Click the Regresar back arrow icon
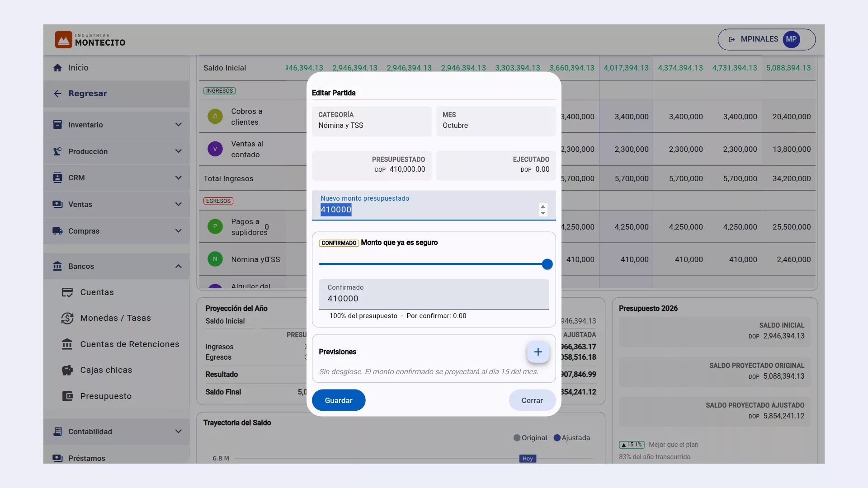Screen dimensions: 868x488 57,94
